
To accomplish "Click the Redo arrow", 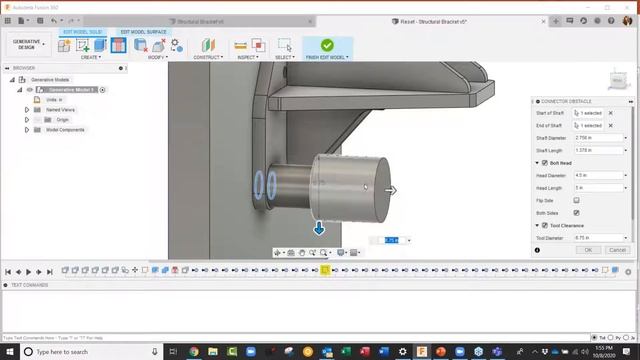I will coord(71,20).
